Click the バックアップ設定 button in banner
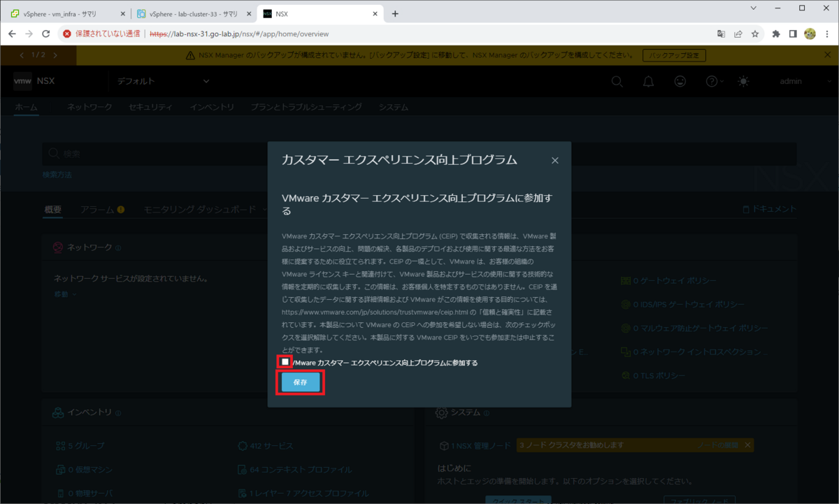Image resolution: width=839 pixels, height=504 pixels. (x=674, y=55)
